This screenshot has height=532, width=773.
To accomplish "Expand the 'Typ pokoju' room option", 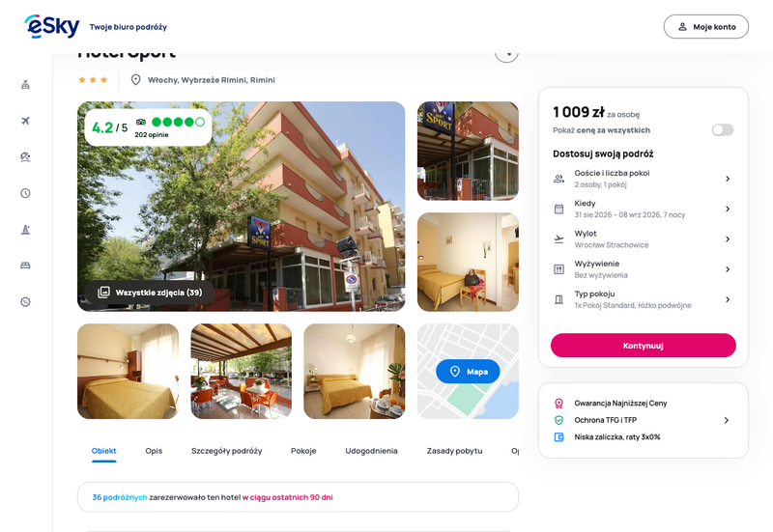I will pos(643,299).
